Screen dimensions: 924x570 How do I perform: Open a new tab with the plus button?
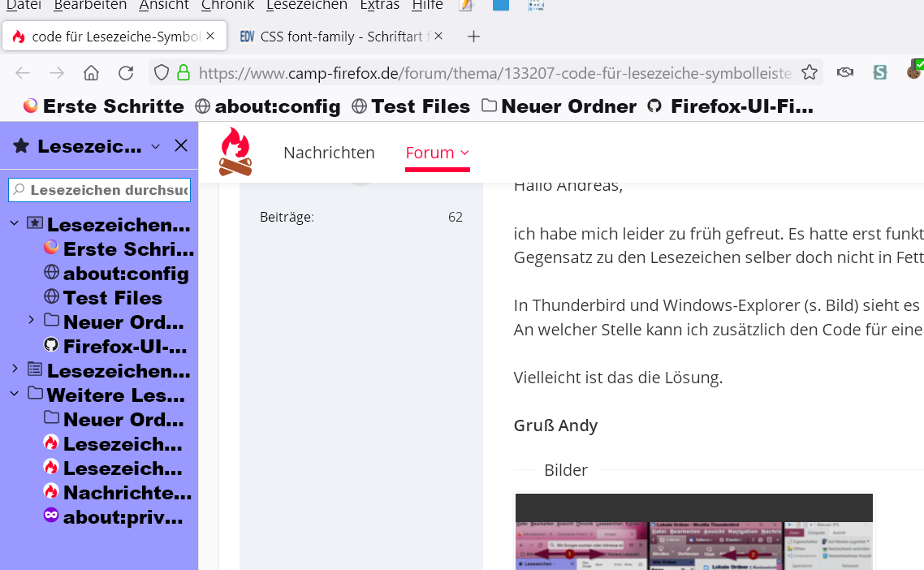(x=473, y=37)
